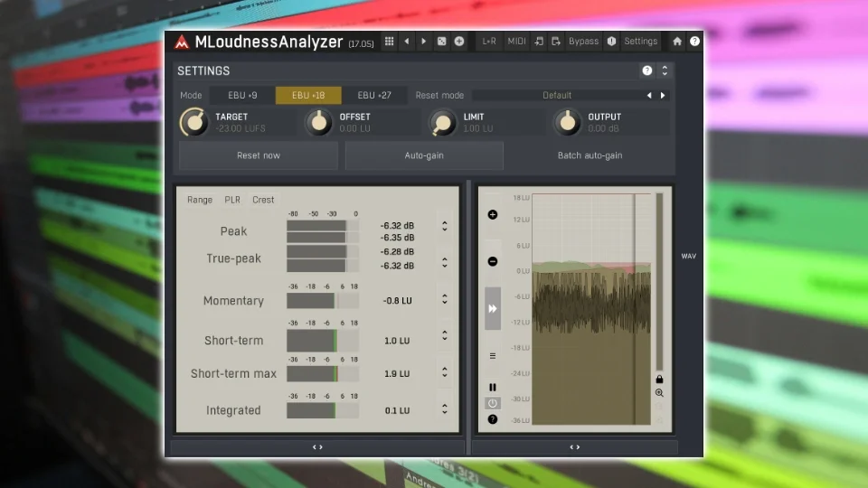Image resolution: width=868 pixels, height=488 pixels.
Task: Toggle the graph lock icon
Action: pyautogui.click(x=659, y=379)
